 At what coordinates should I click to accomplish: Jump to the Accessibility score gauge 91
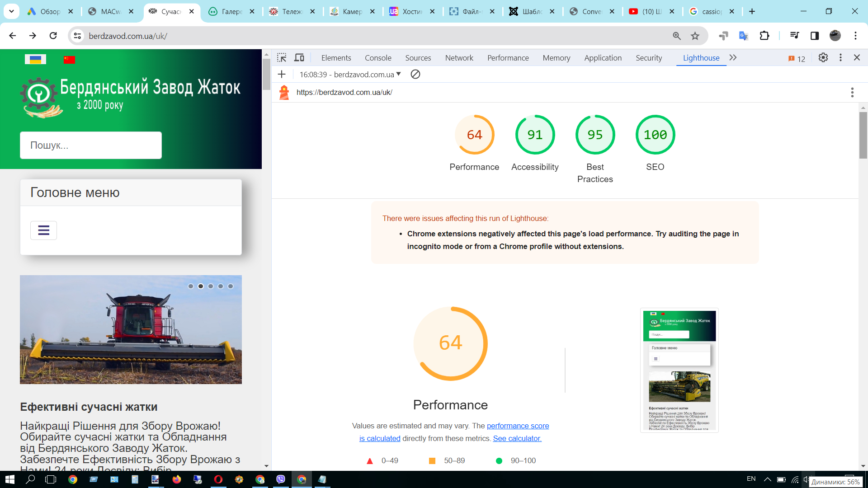(535, 135)
